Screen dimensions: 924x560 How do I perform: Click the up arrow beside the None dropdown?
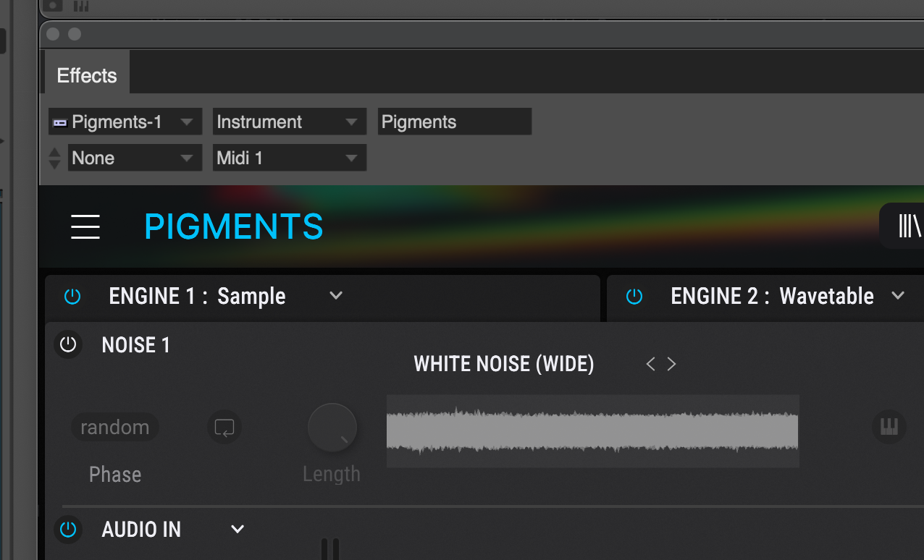(x=54, y=151)
